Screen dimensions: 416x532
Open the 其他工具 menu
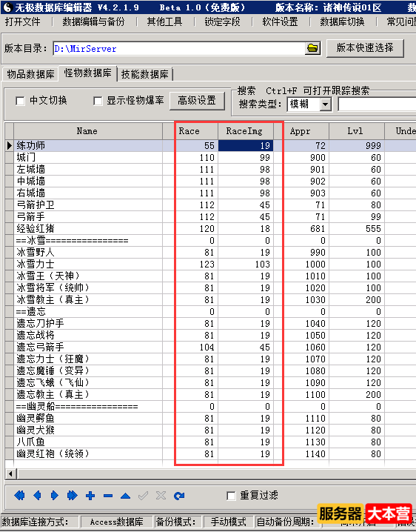[x=164, y=21]
